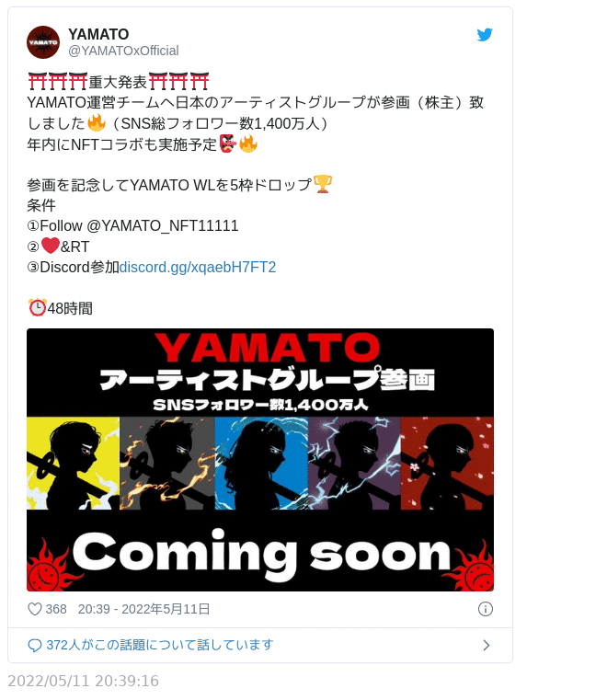Open tweet info circle icon
The width and height of the screenshot is (607, 700).
486,609
